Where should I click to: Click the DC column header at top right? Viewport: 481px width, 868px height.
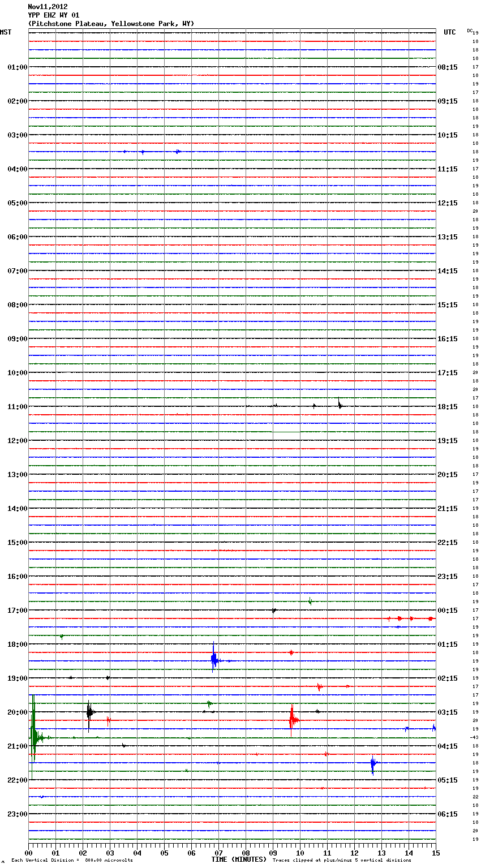pyautogui.click(x=470, y=31)
